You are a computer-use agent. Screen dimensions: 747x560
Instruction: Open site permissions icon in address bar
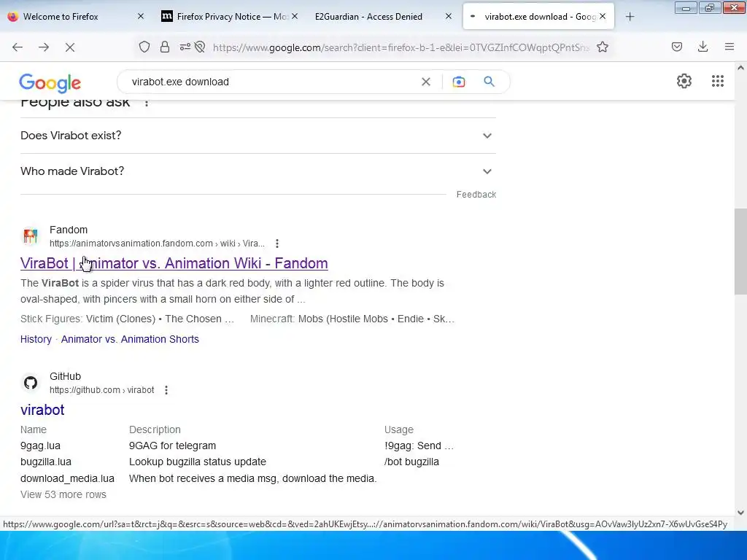click(185, 47)
